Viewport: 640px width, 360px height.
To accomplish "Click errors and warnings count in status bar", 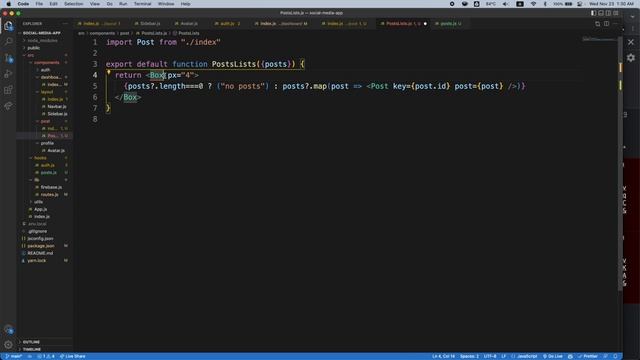I will 46,356.
